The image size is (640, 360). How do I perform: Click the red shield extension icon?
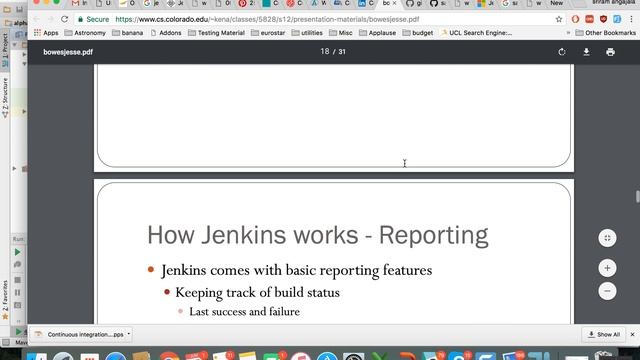[x=603, y=19]
